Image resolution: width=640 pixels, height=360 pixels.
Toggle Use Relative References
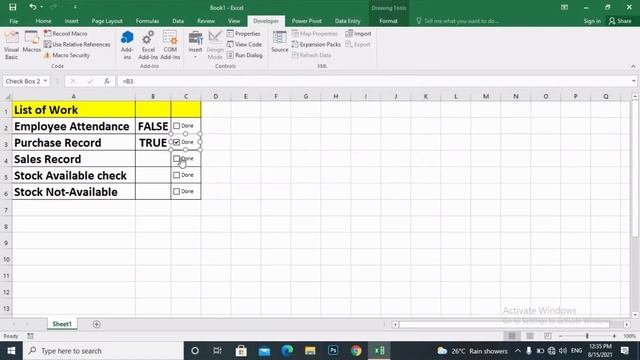77,44
